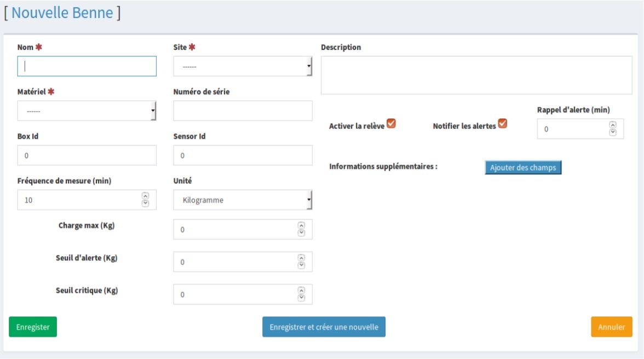Toggle the Notifier les alertes checkbox
Screen dimensions: 644x359
pyautogui.click(x=502, y=124)
